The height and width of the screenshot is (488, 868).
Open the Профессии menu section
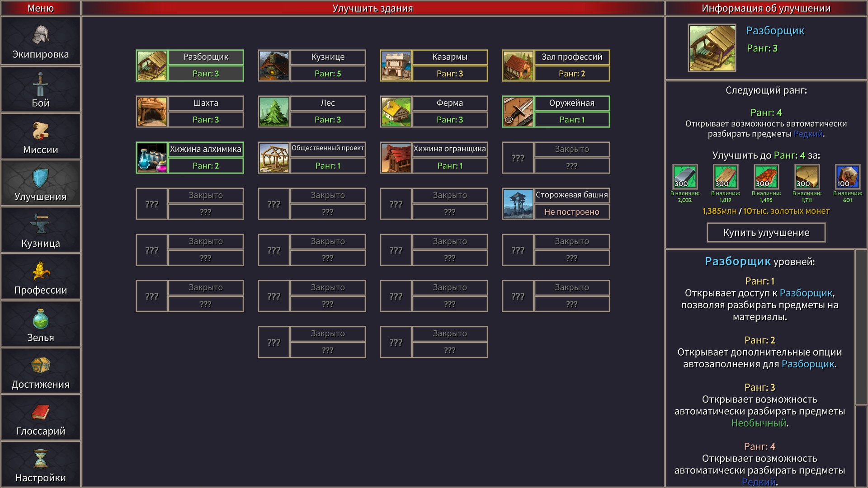pyautogui.click(x=41, y=277)
